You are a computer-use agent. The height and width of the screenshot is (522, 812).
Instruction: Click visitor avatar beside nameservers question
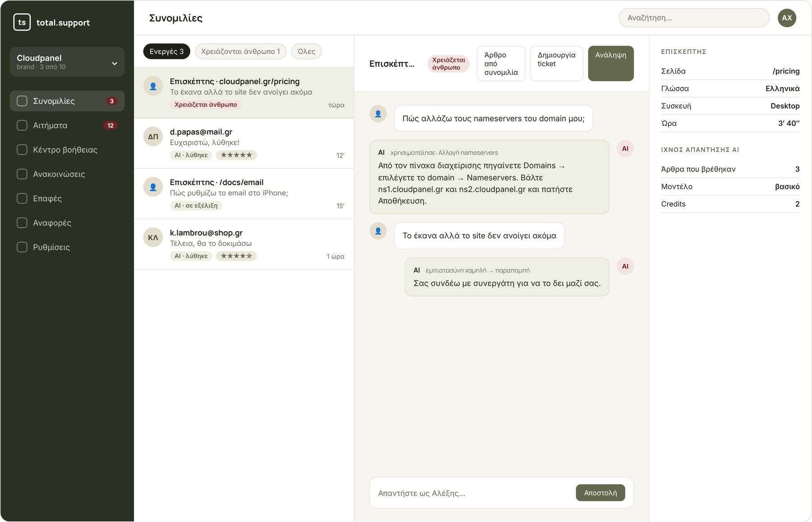point(378,114)
